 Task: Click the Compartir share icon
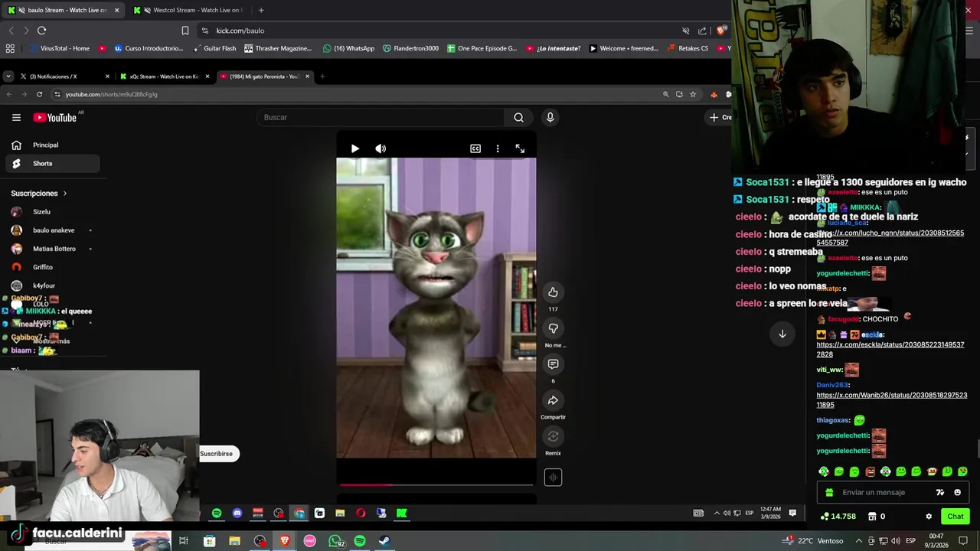(x=553, y=400)
